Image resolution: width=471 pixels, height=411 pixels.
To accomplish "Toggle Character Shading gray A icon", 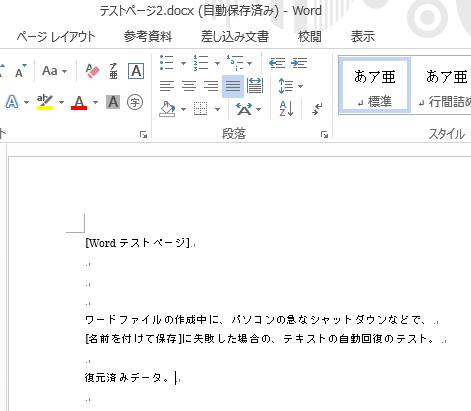I will (x=113, y=102).
